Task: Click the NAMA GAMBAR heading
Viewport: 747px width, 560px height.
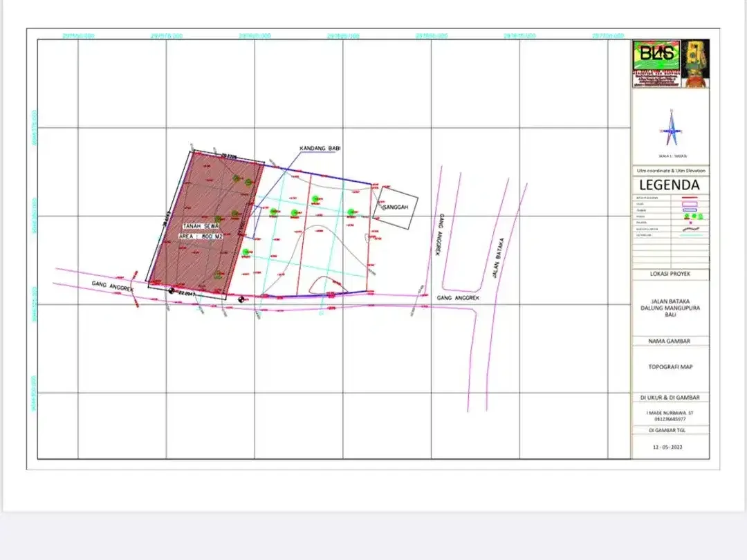Action: point(669,341)
